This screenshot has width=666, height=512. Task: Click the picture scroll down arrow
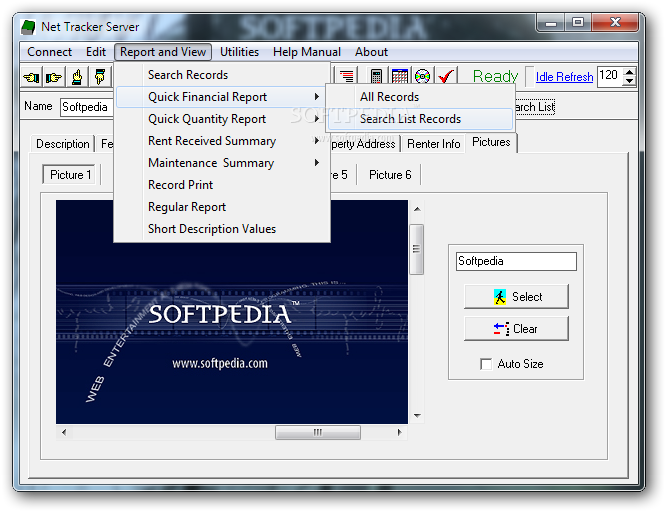point(417,416)
